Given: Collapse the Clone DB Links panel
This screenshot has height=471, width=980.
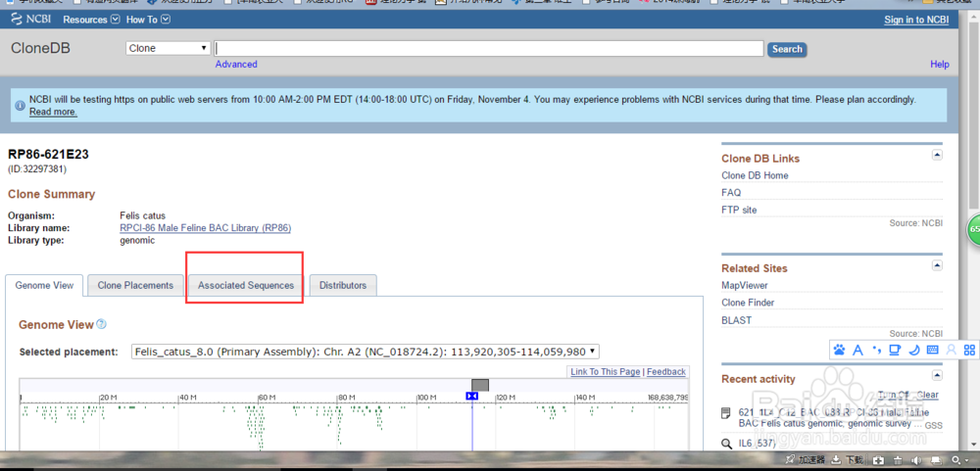Looking at the screenshot, I should (937, 155).
